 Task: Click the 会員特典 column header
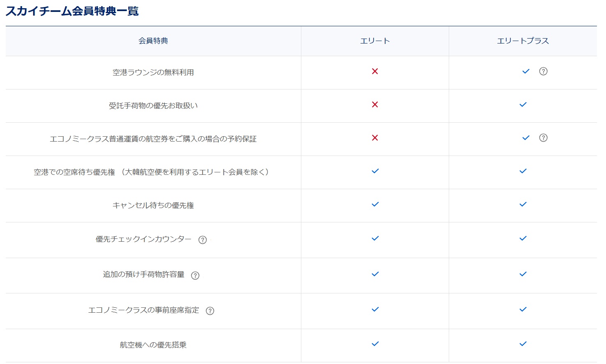tap(153, 41)
